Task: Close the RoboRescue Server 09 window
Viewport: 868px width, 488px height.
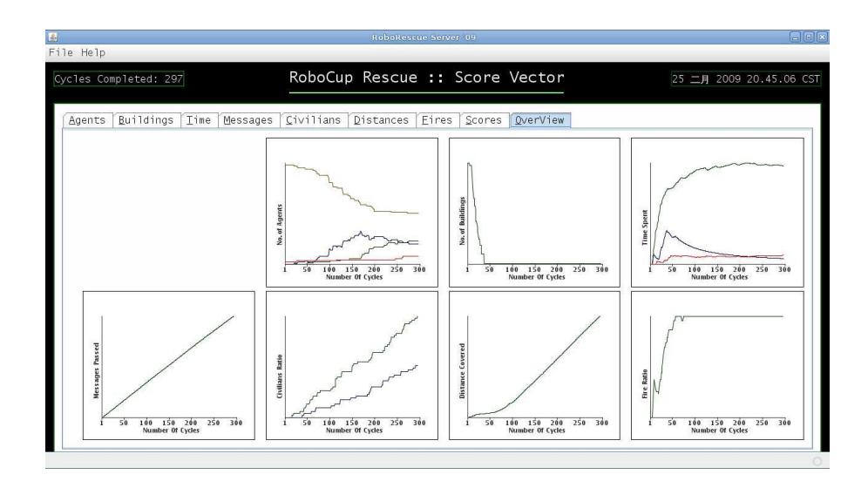Action: [823, 37]
